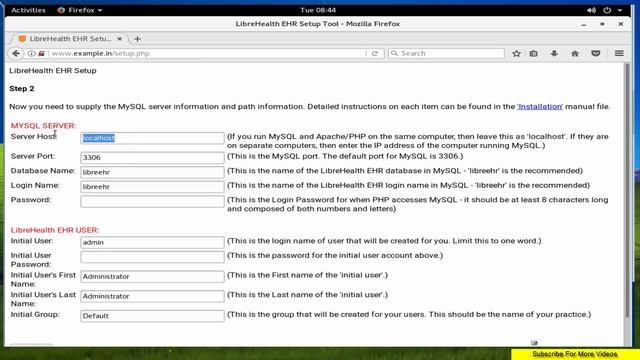Click the Subscribe For More Videos banner
640x360 pixels.
(575, 354)
